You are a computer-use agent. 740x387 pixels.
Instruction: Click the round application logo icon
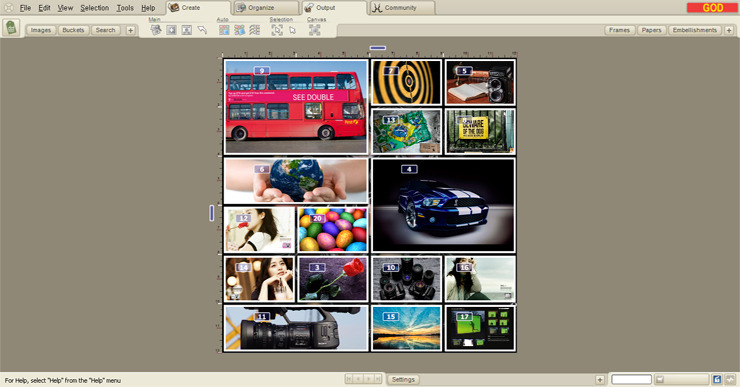[8, 8]
